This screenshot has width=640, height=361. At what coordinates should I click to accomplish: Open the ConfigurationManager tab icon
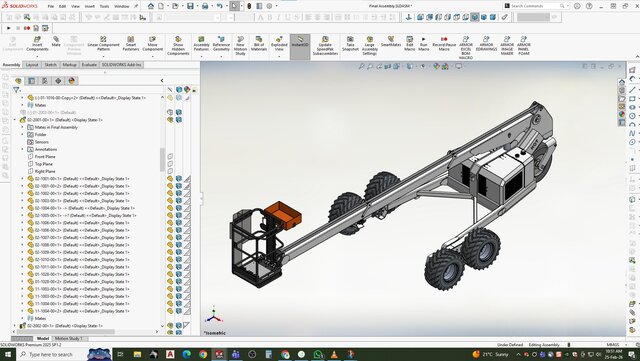(45, 81)
